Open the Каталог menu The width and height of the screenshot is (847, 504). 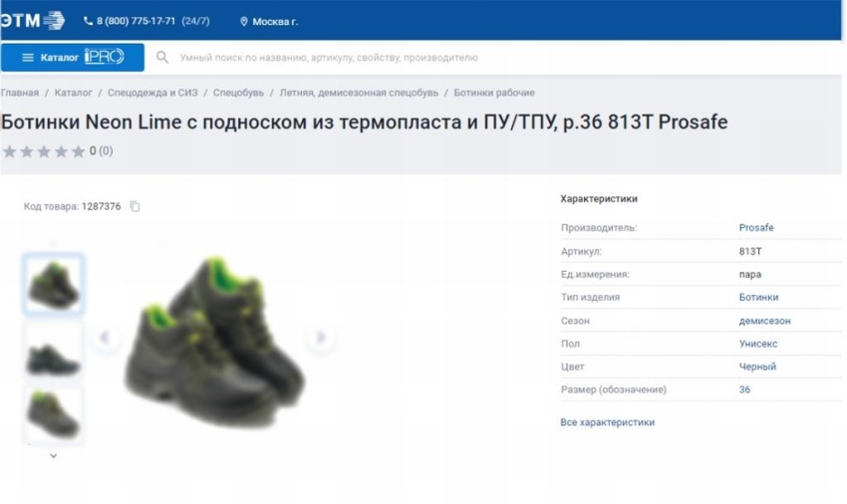tap(73, 57)
